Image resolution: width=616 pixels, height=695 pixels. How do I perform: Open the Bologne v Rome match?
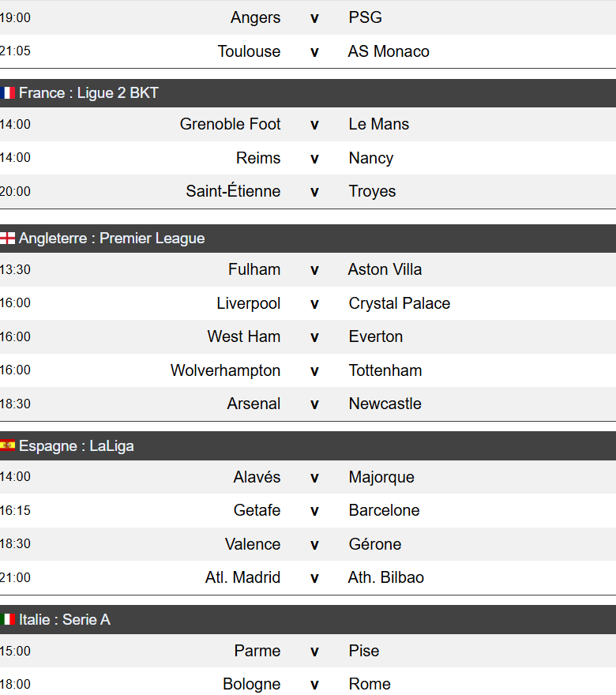click(x=314, y=684)
